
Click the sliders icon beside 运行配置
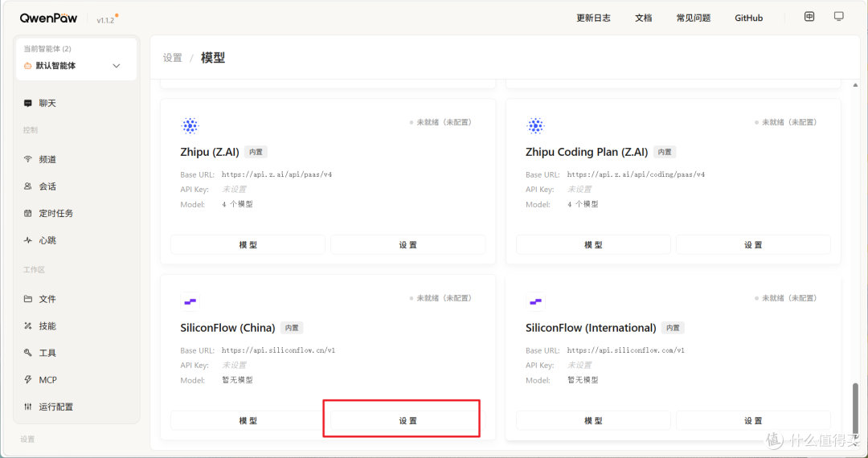(27, 407)
